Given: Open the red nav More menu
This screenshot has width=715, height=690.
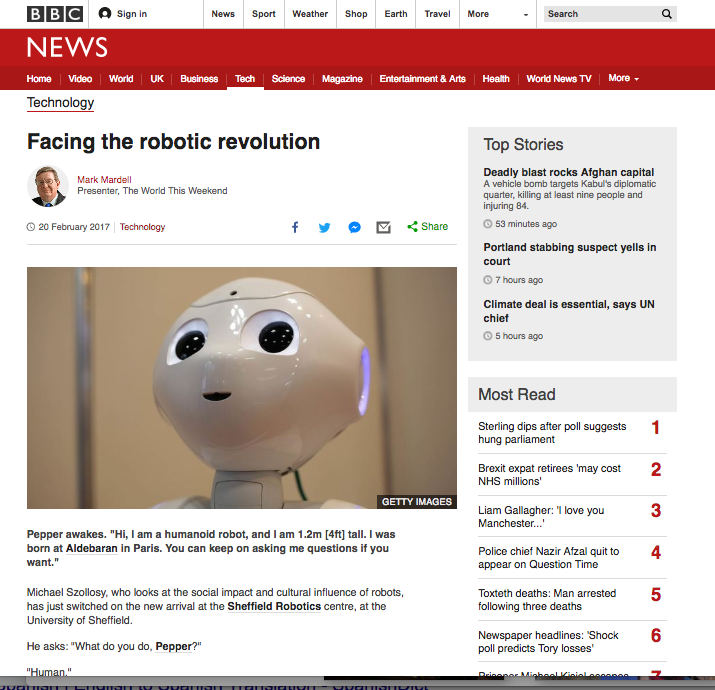Looking at the screenshot, I should point(623,78).
